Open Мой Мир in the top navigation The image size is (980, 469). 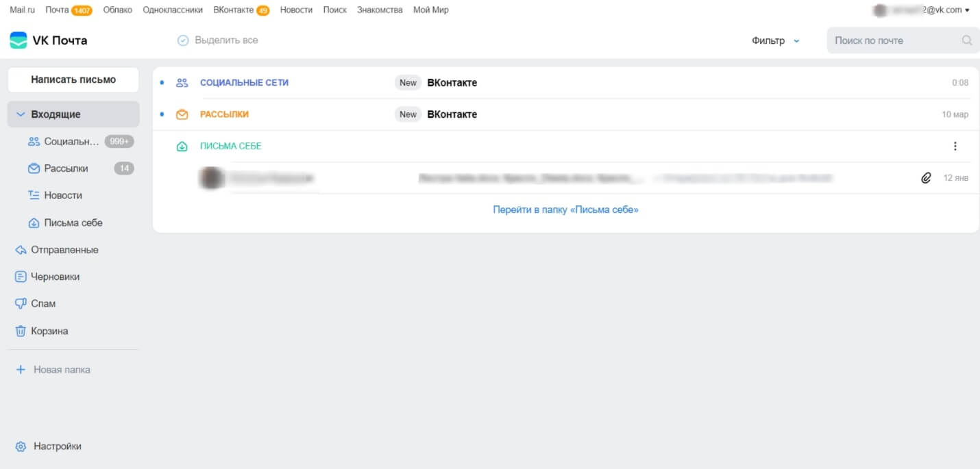[x=431, y=10]
